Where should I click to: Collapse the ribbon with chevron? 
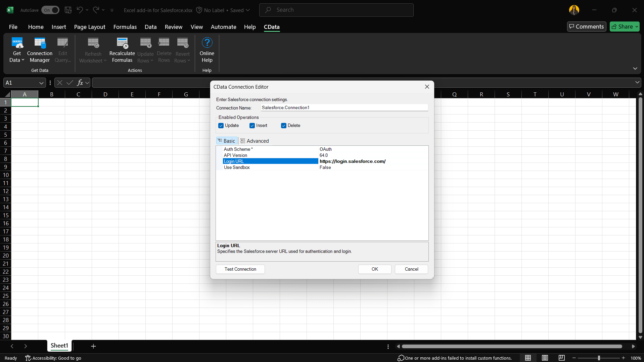pyautogui.click(x=635, y=69)
